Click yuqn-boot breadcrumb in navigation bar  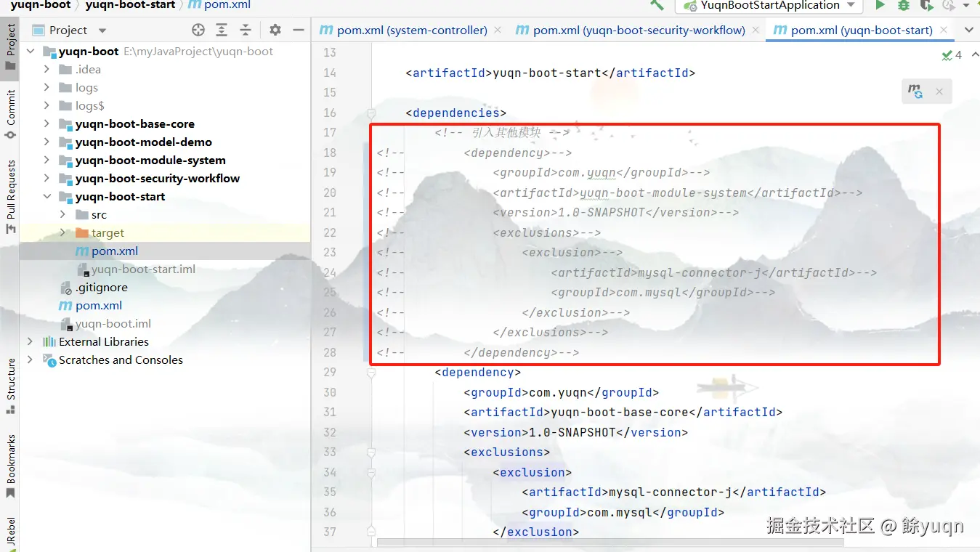(40, 5)
